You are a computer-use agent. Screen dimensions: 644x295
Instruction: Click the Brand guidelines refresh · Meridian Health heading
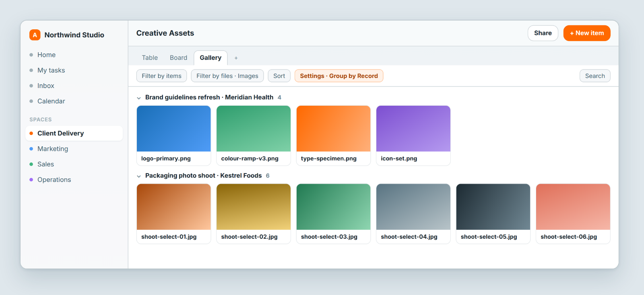[x=209, y=97]
